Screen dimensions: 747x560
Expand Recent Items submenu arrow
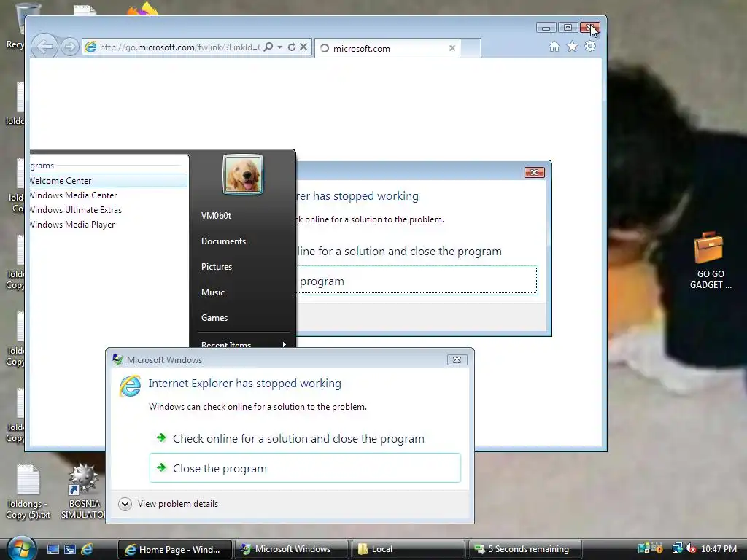(x=285, y=344)
